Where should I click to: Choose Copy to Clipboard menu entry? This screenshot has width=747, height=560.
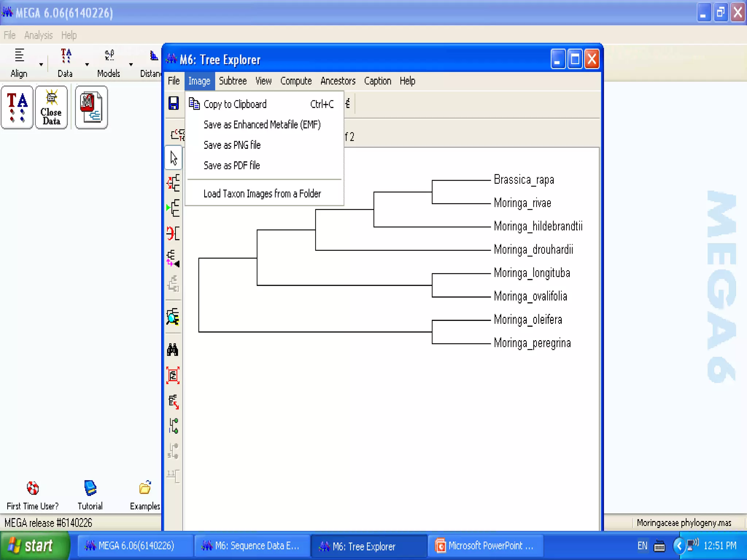tap(264, 104)
